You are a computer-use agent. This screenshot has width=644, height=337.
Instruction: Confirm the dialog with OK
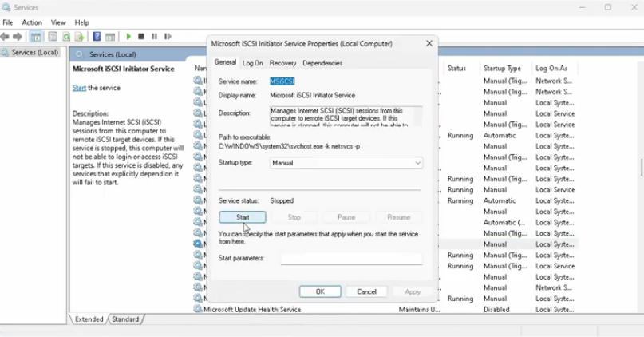point(320,291)
